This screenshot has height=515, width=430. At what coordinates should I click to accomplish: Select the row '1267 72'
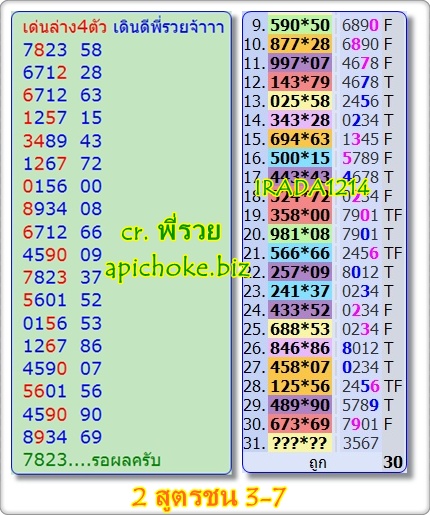[x=62, y=164]
